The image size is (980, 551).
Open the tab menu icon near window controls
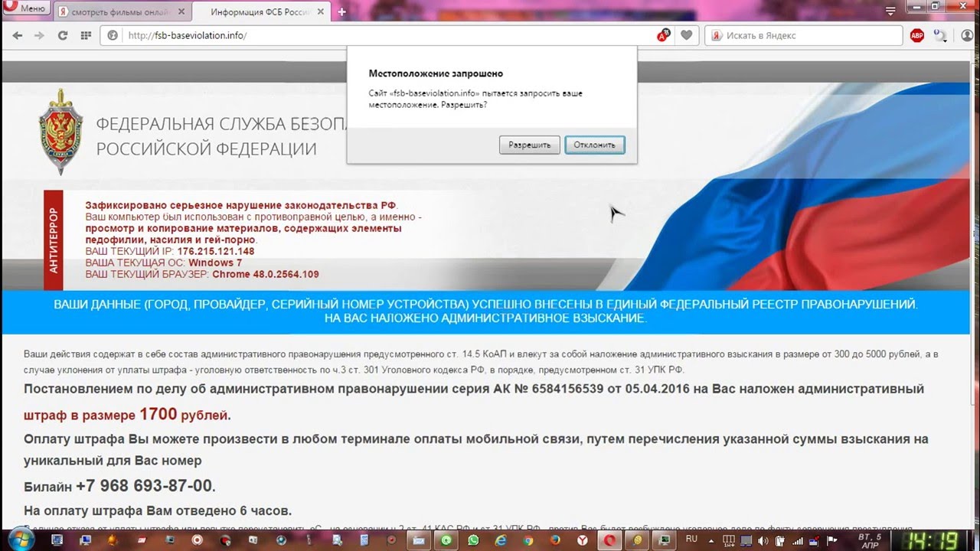click(891, 11)
